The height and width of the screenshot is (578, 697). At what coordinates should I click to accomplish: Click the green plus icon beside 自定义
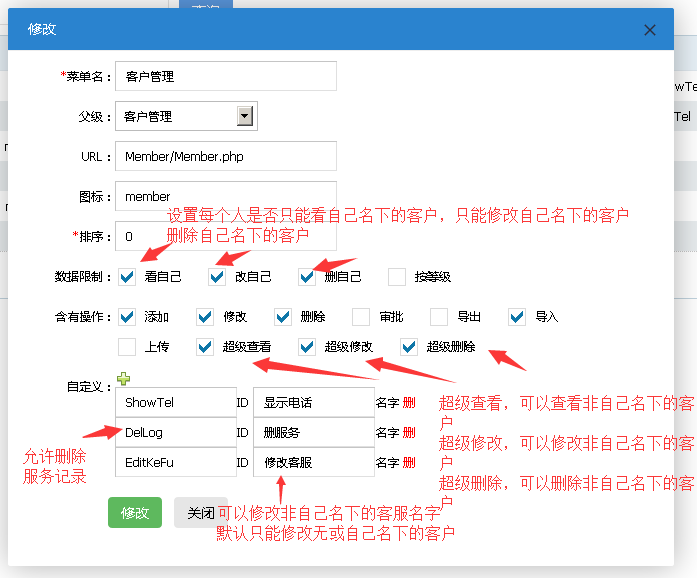pos(124,378)
